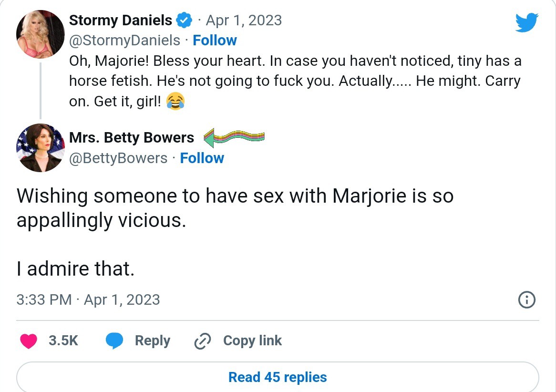Click the blue speech bubble reply icon

(x=114, y=341)
